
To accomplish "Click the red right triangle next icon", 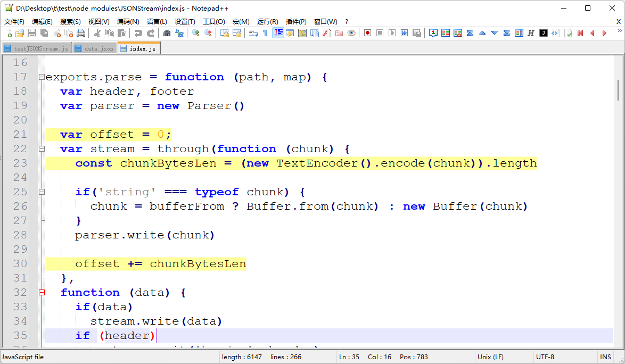I will 605,33.
